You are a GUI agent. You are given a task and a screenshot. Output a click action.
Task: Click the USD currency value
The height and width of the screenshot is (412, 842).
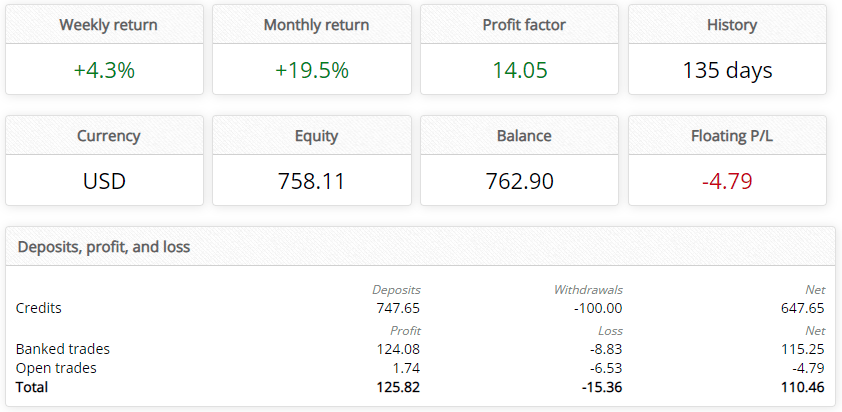(104, 181)
